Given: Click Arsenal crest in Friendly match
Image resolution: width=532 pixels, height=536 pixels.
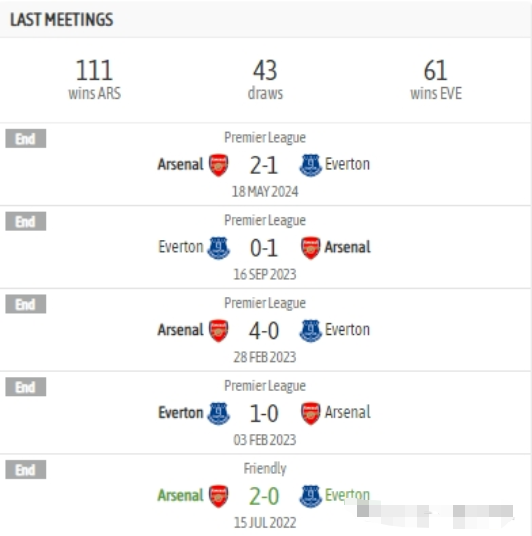Looking at the screenshot, I should (x=219, y=496).
